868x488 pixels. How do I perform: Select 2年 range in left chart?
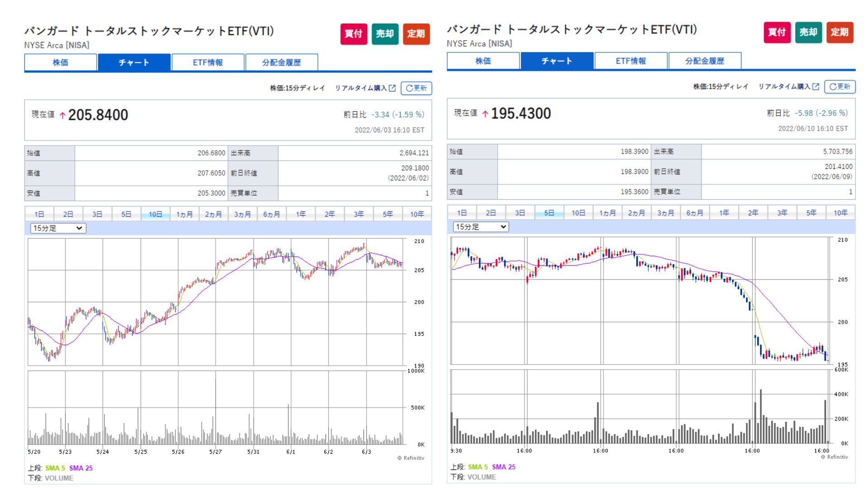tap(330, 214)
